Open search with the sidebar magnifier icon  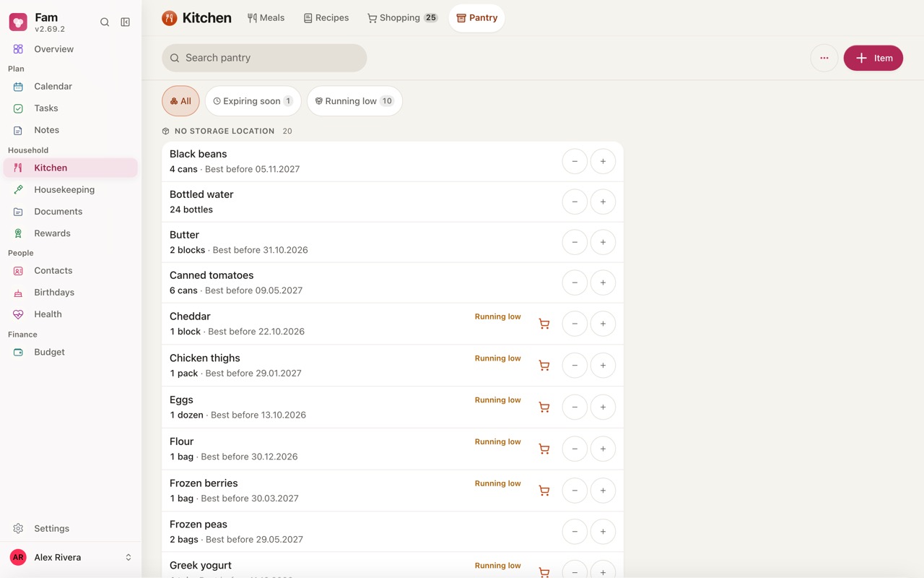105,22
